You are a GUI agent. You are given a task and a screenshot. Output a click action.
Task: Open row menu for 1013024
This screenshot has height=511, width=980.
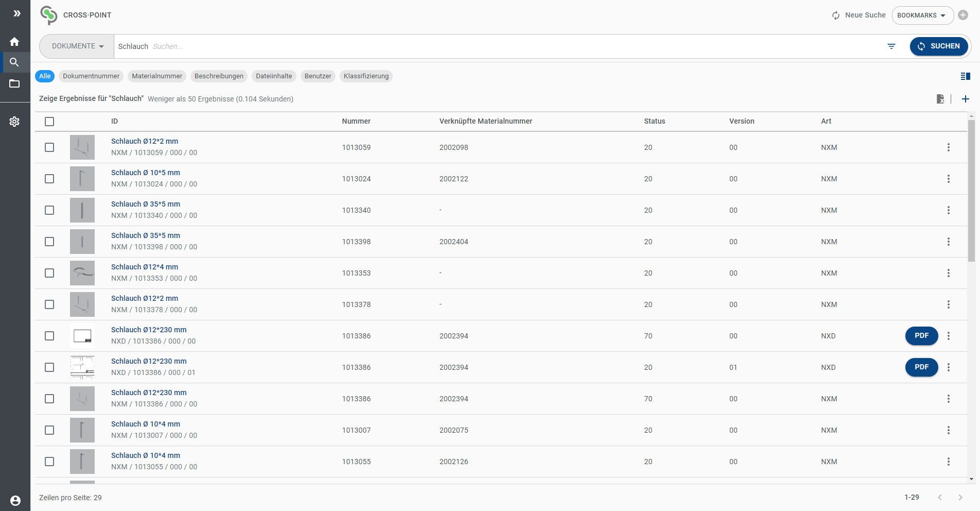pyautogui.click(x=949, y=179)
